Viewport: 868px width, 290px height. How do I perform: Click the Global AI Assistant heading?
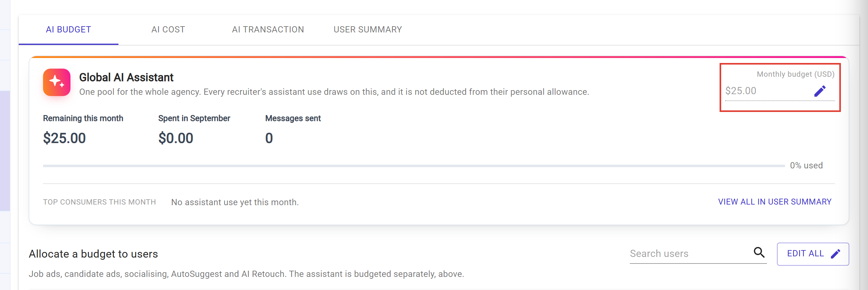pyautogui.click(x=126, y=77)
